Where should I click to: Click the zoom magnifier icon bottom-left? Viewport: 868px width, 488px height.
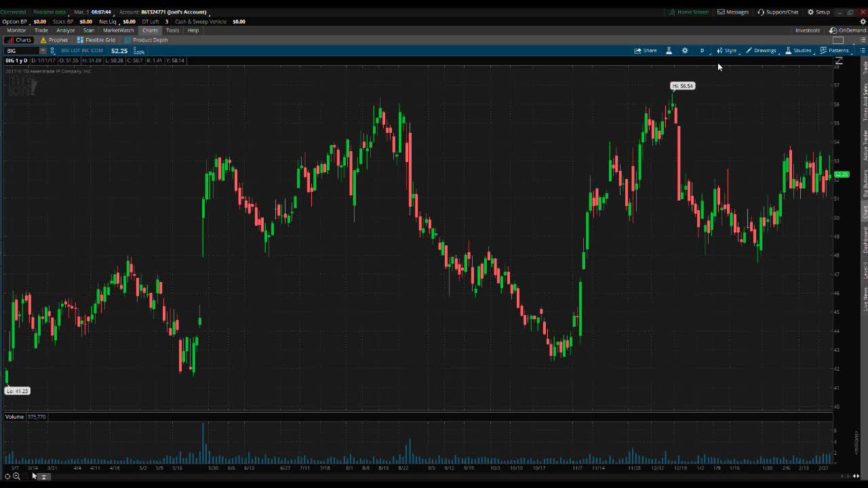pos(16,476)
